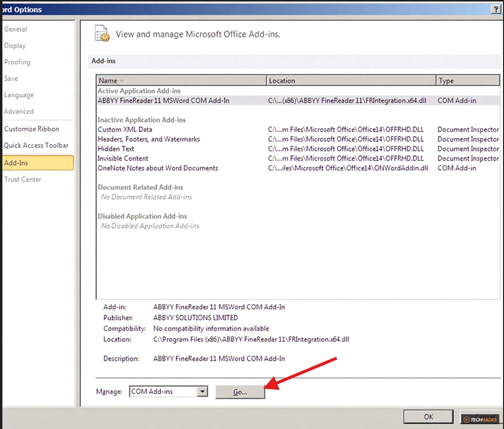Open the Customize Ribbon page
The width and height of the screenshot is (504, 429).
(x=31, y=129)
